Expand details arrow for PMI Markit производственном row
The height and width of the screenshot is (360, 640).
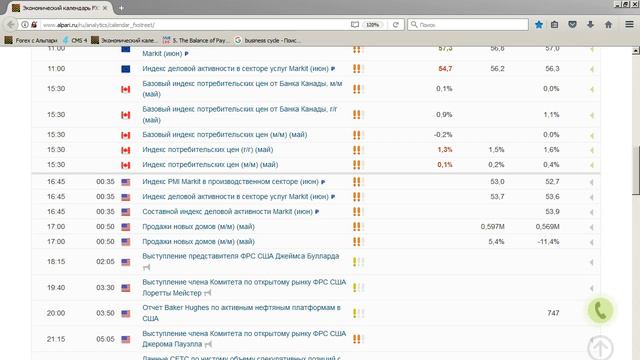click(591, 182)
